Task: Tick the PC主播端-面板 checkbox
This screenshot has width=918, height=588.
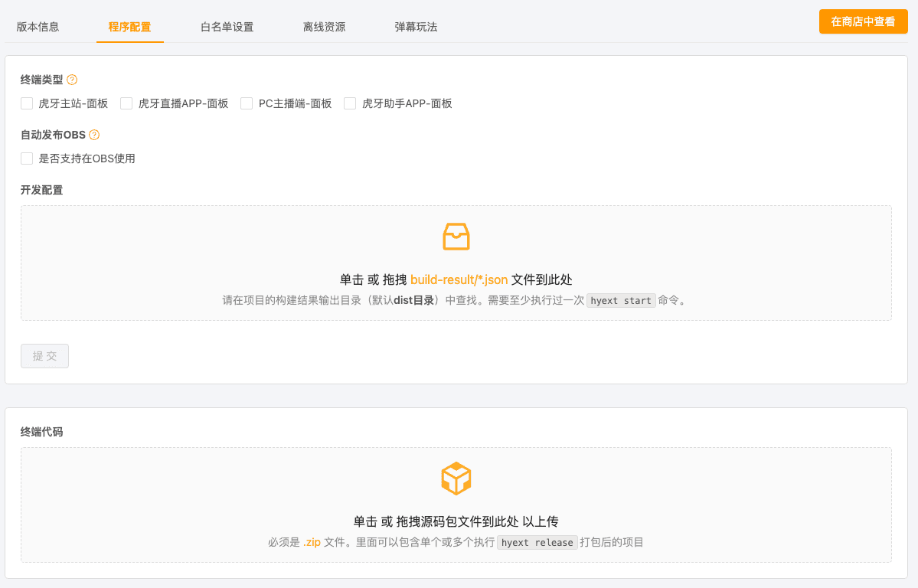Action: click(x=247, y=103)
